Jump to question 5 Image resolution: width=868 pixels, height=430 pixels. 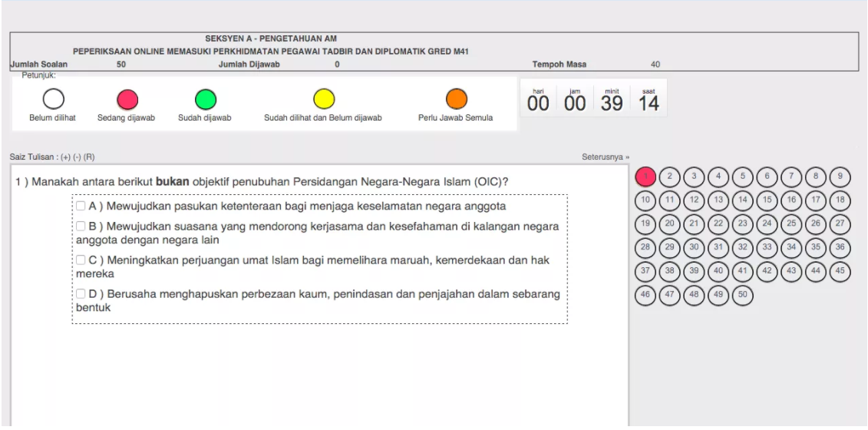[743, 177]
